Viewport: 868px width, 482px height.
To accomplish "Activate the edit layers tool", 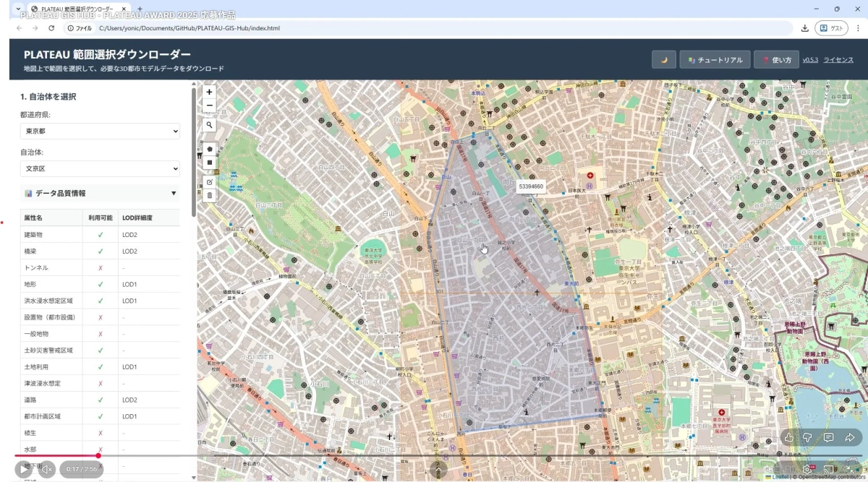I will pyautogui.click(x=209, y=182).
